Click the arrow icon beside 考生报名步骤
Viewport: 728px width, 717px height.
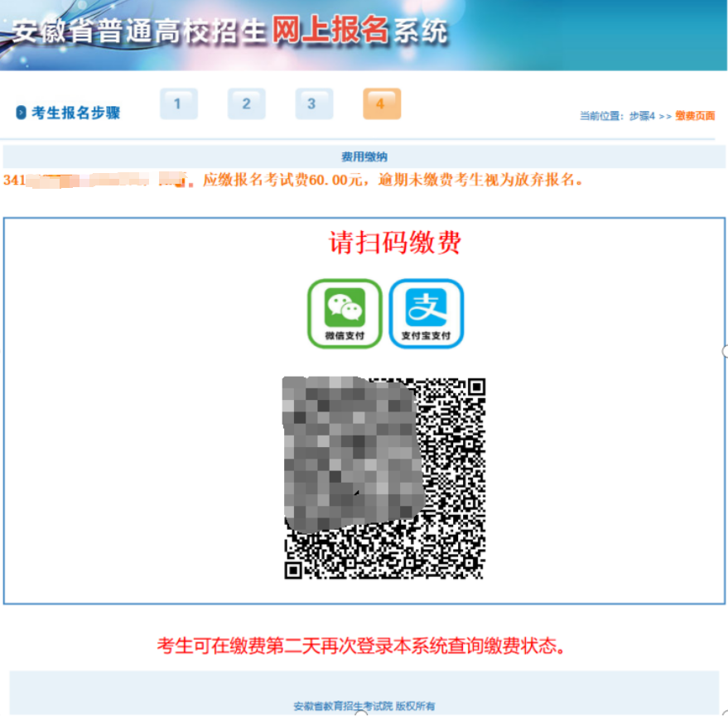[x=22, y=113]
